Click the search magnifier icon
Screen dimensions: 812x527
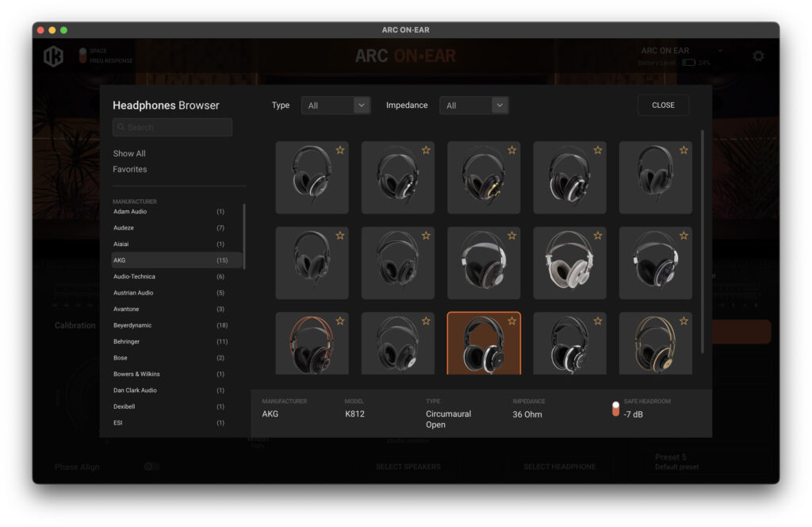pos(121,128)
